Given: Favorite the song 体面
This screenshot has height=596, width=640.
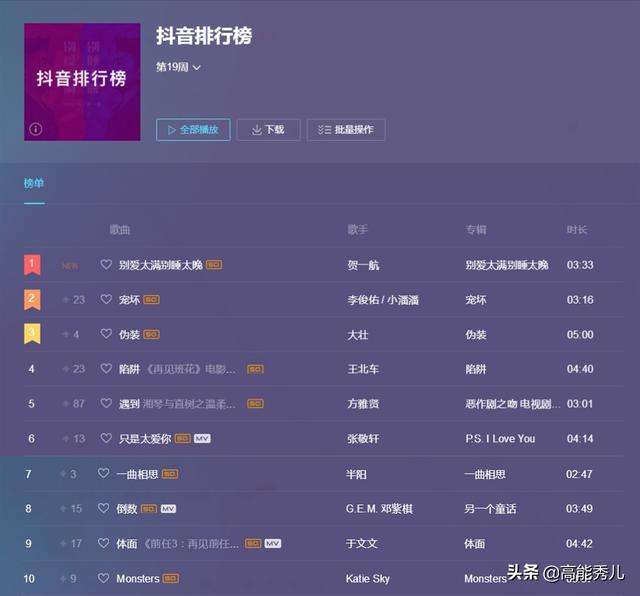Looking at the screenshot, I should tap(104, 543).
